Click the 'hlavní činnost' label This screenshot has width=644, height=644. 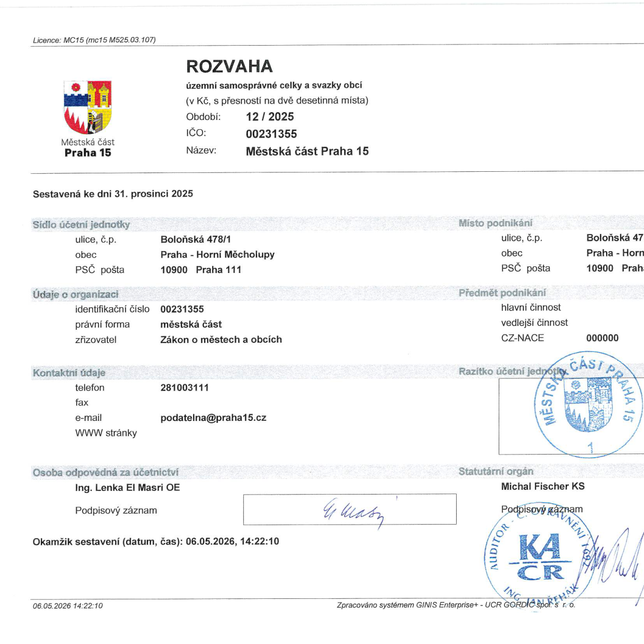pos(531,307)
